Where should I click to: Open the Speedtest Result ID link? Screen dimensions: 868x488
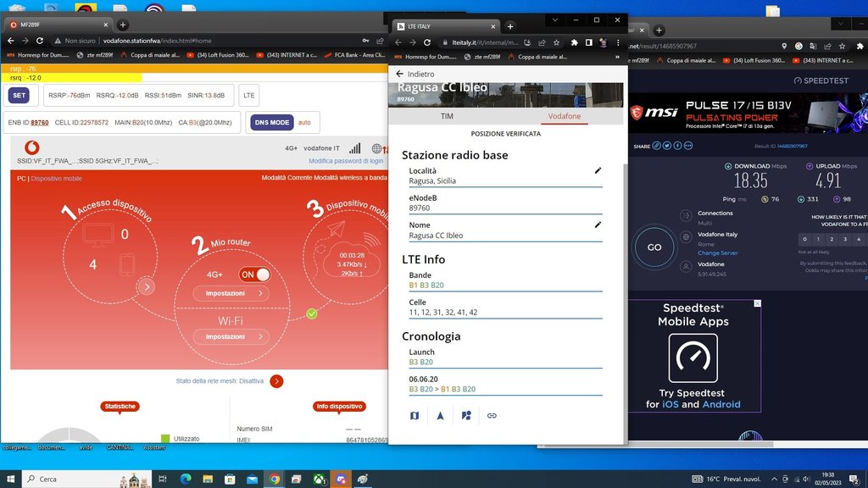coord(793,146)
